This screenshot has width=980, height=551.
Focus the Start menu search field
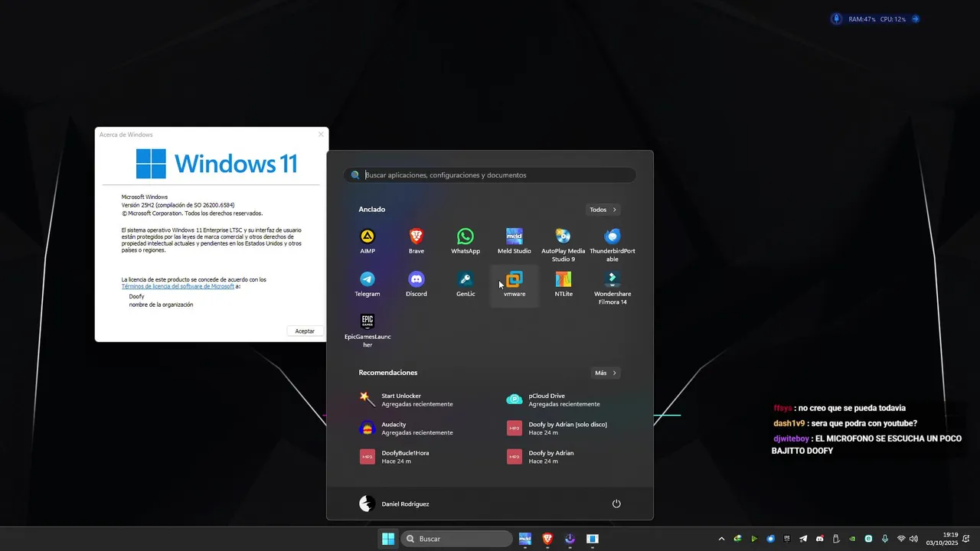click(490, 175)
